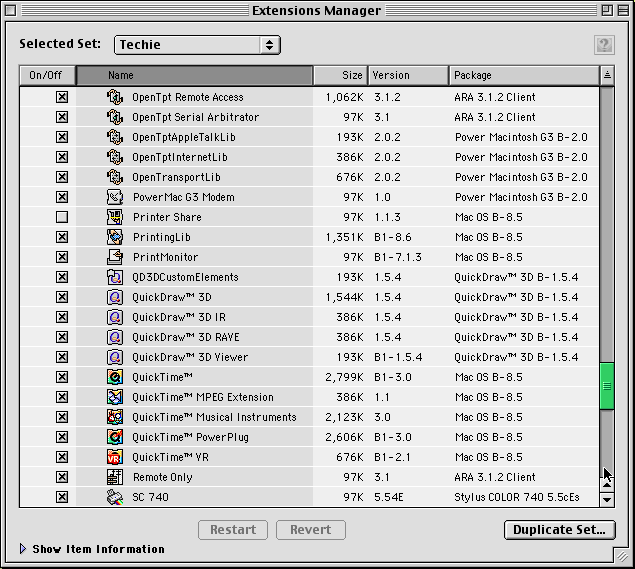Click the Remote Only icon
The width and height of the screenshot is (635, 569).
pos(115,477)
